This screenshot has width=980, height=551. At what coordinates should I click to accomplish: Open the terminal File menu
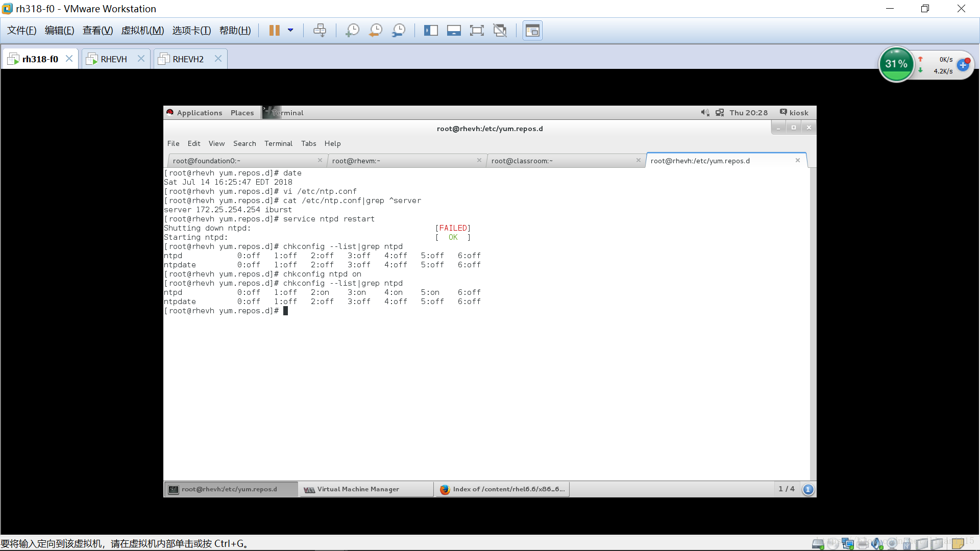pos(173,143)
